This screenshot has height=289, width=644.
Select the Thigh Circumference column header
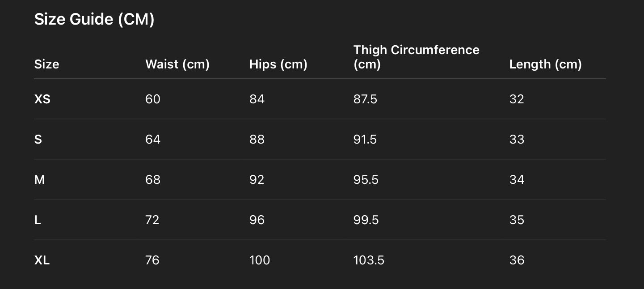pyautogui.click(x=416, y=57)
